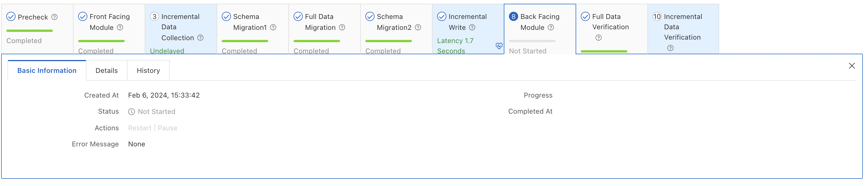The width and height of the screenshot is (868, 186).
Task: Click the Restart action link
Action: tap(140, 128)
